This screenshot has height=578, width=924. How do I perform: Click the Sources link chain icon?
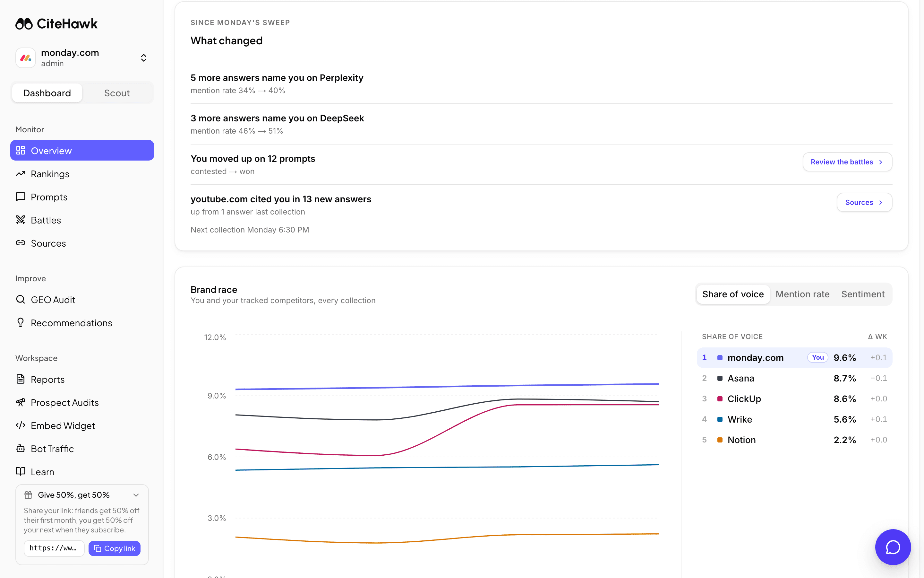(x=21, y=243)
